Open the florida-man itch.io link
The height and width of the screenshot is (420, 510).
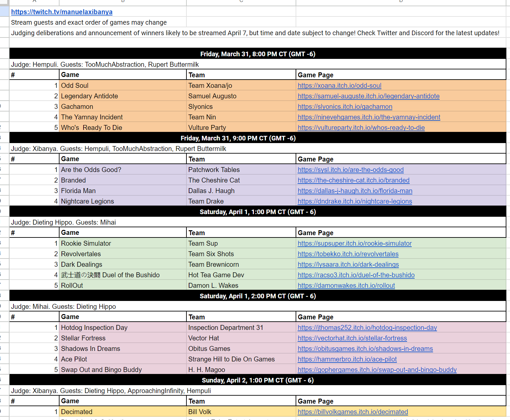pos(355,191)
